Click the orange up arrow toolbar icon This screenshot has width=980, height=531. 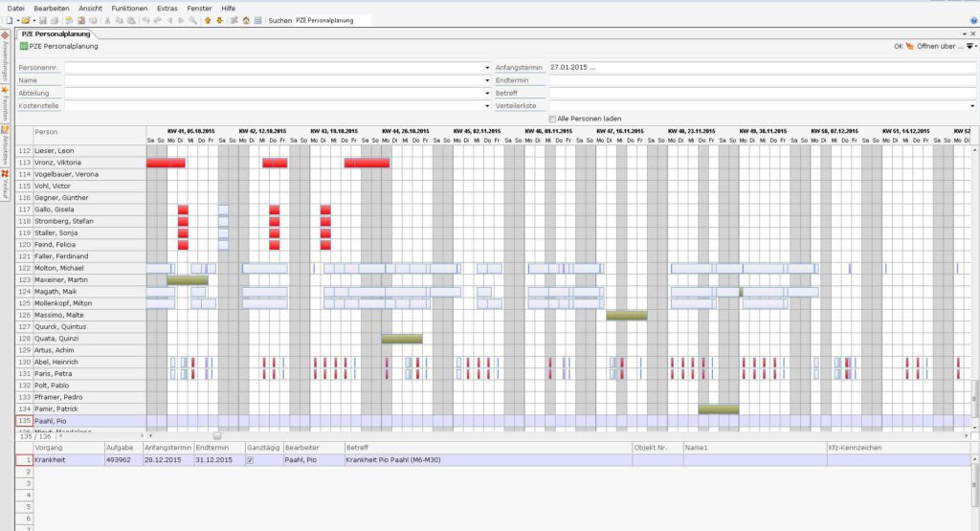click(x=208, y=20)
